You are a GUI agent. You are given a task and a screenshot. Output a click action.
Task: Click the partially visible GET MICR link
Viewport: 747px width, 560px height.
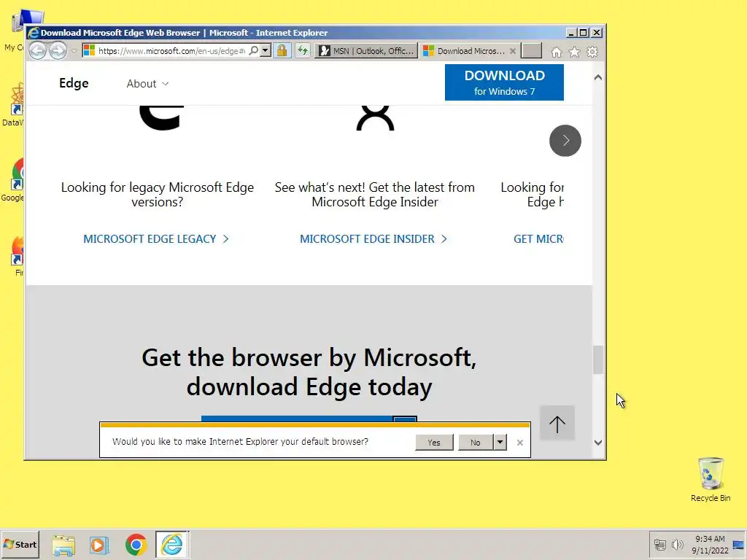[538, 238]
